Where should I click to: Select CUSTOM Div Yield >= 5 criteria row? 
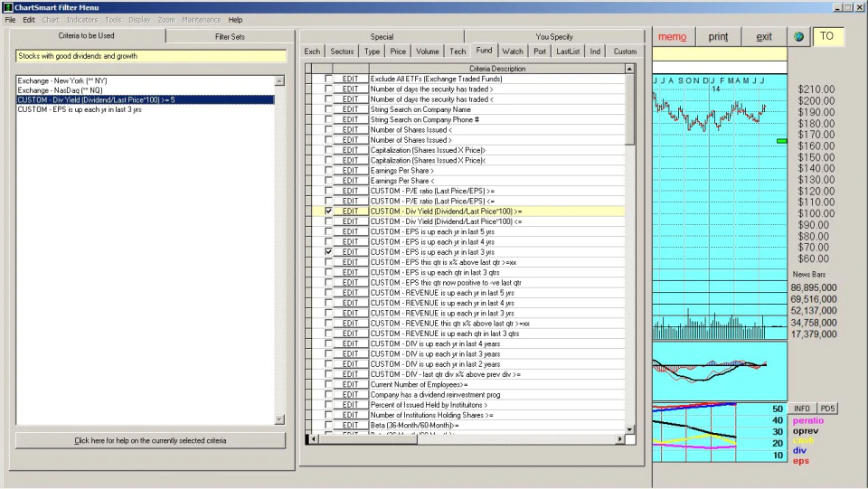pyautogui.click(x=146, y=99)
